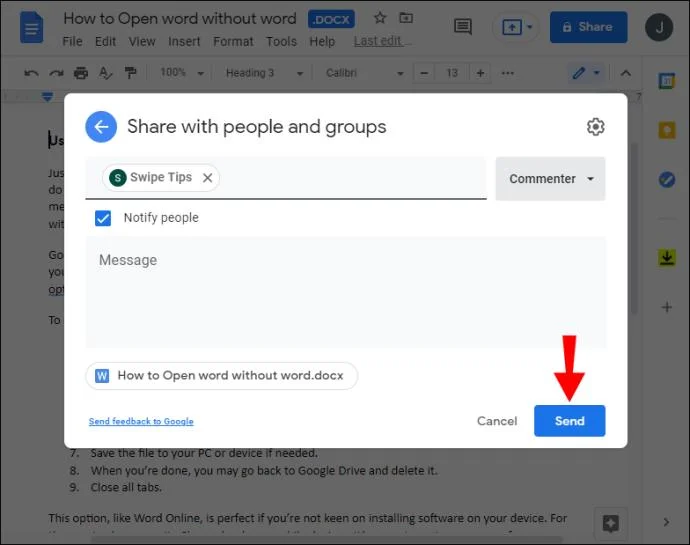Click the print icon
This screenshot has width=690, height=545.
[81, 73]
